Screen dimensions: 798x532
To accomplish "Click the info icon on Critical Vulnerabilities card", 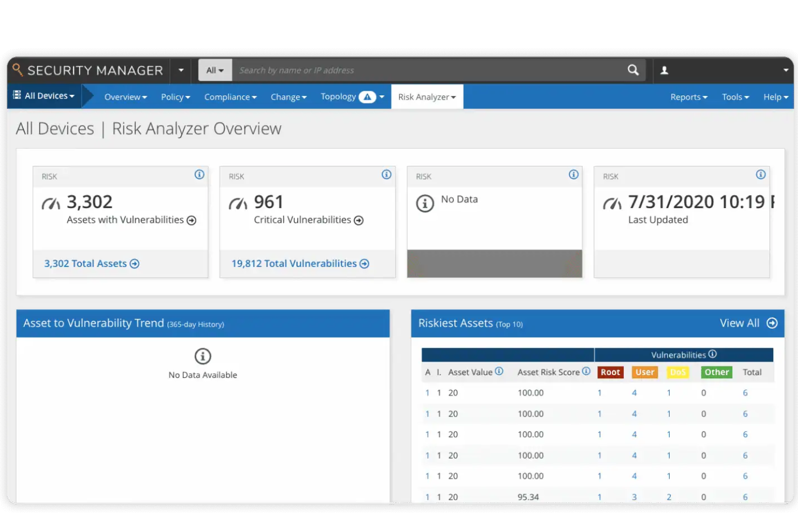I will 386,175.
